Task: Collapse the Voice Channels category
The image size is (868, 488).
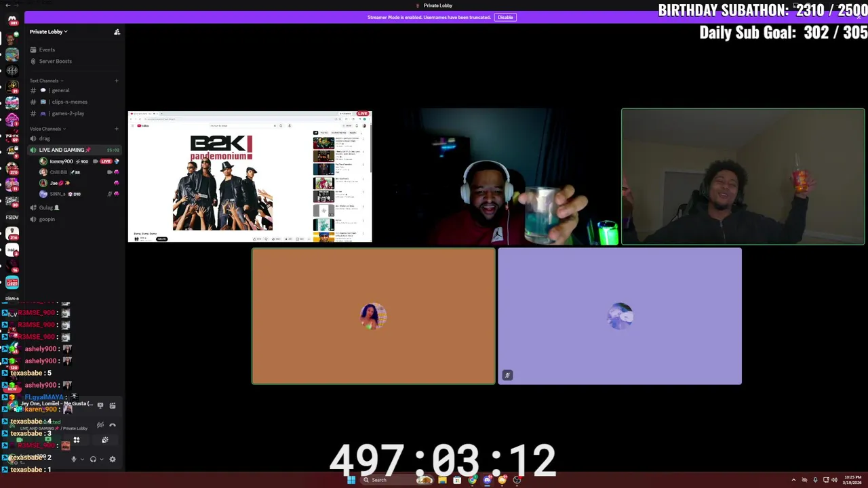Action: pos(47,129)
